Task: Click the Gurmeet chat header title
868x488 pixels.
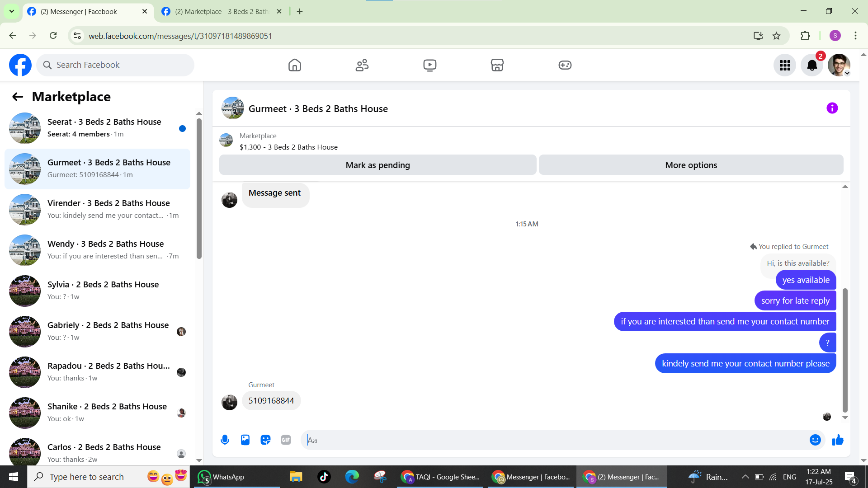Action: pos(318,109)
